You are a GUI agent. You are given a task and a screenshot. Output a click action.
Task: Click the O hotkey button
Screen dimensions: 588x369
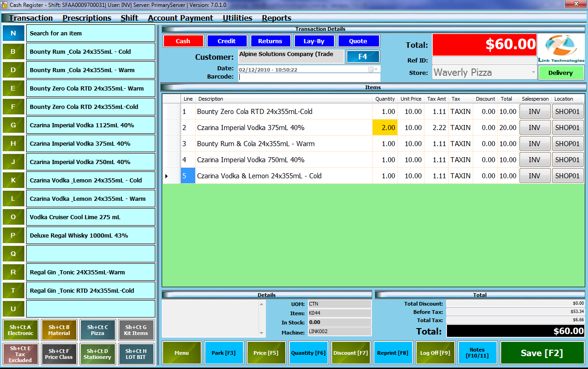(x=13, y=217)
